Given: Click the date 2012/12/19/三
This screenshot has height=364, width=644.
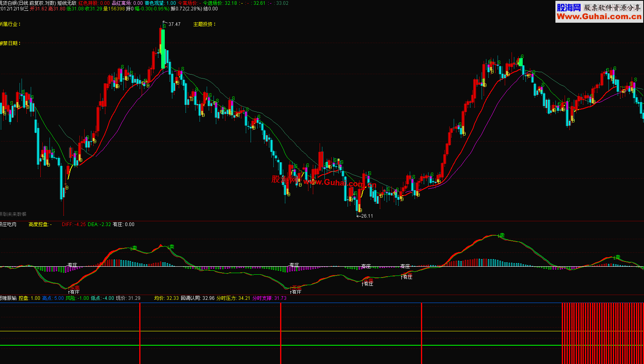Looking at the screenshot, I should 14,8.
